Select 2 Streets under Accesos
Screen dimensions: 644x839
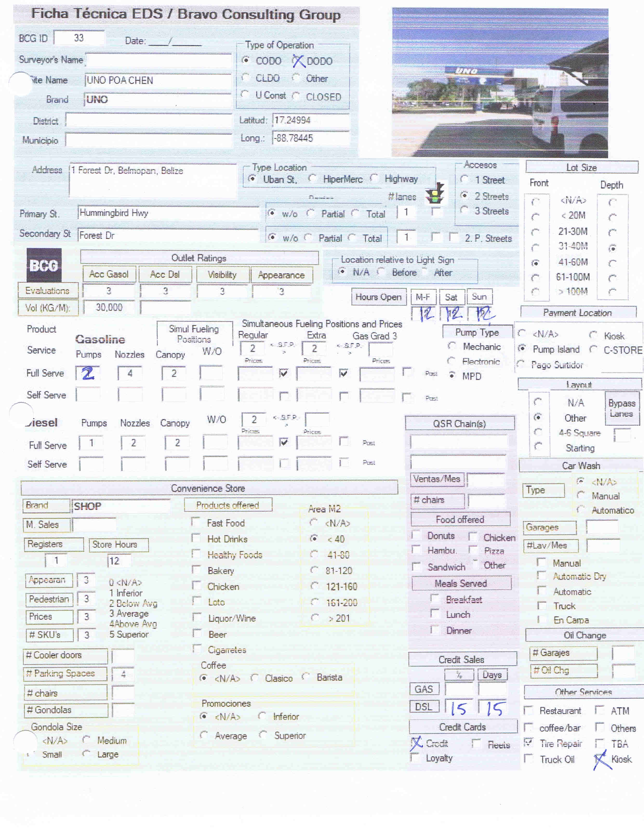[464, 195]
